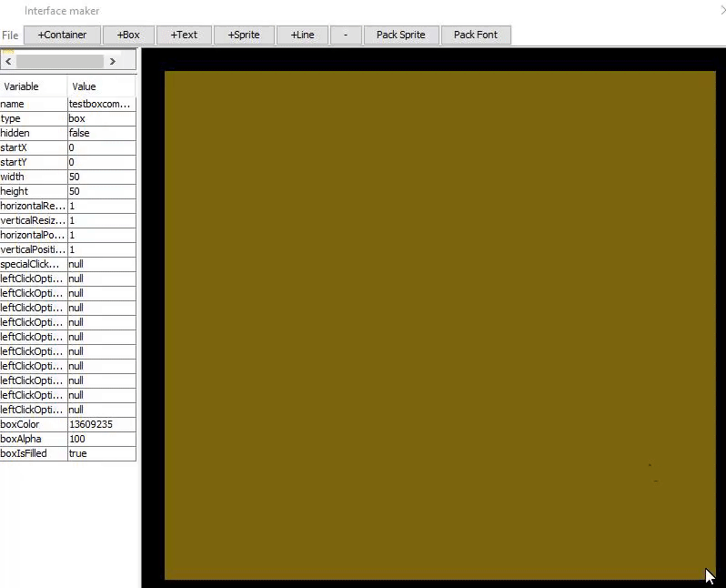Select the verticalPositi... value cell
Screen dimensions: 726x588
pyautogui.click(x=102, y=249)
